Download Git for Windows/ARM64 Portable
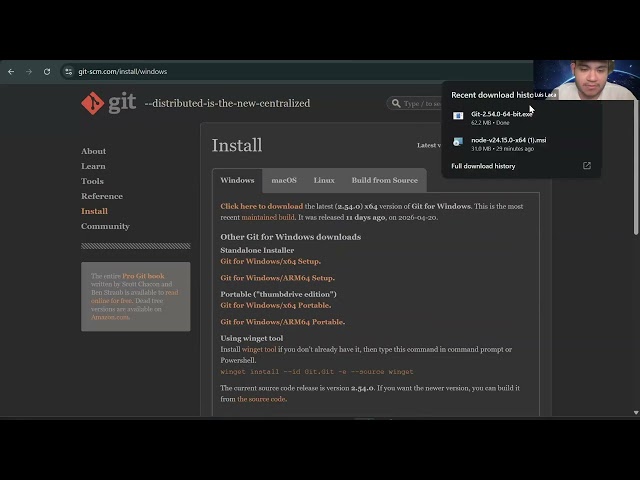Image resolution: width=640 pixels, height=480 pixels. click(282, 322)
